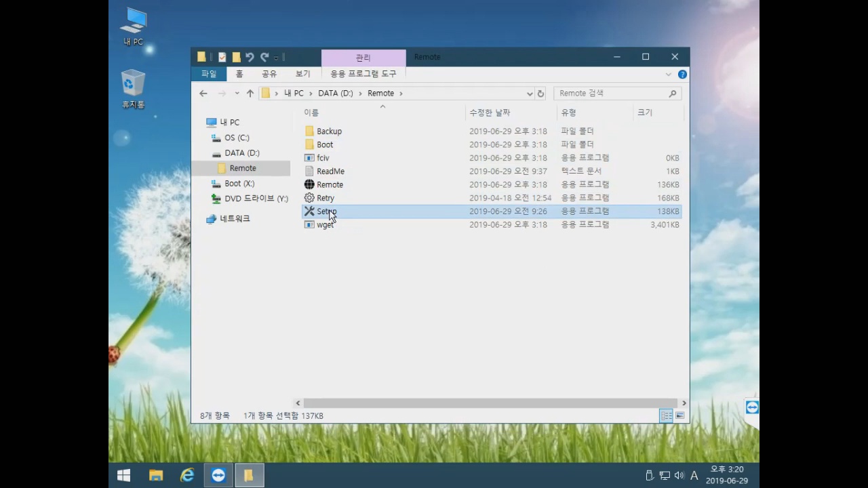Click the Undo icon in title bar
This screenshot has height=488, width=868.
point(250,57)
